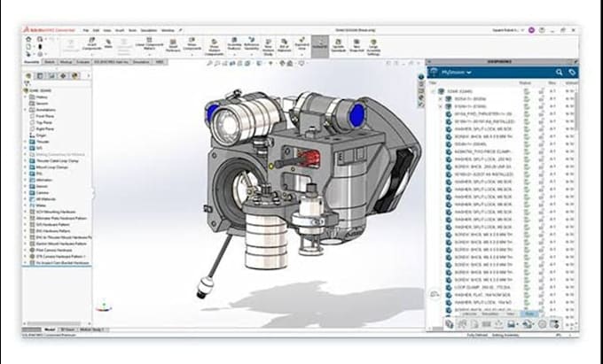Click the Status column header
Viewport: 603px width, 364px height.
pyautogui.click(x=525, y=83)
